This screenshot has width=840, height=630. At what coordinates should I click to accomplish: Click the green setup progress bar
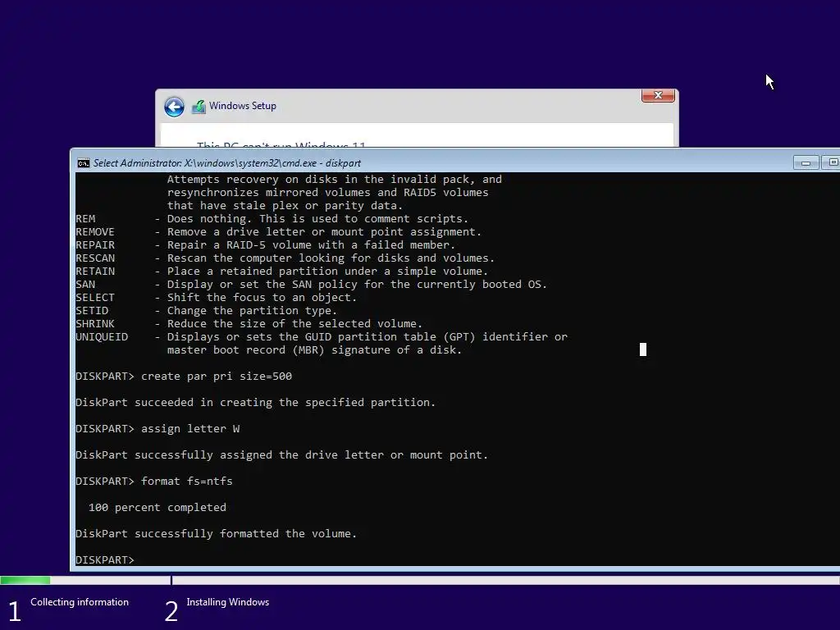(x=25, y=580)
